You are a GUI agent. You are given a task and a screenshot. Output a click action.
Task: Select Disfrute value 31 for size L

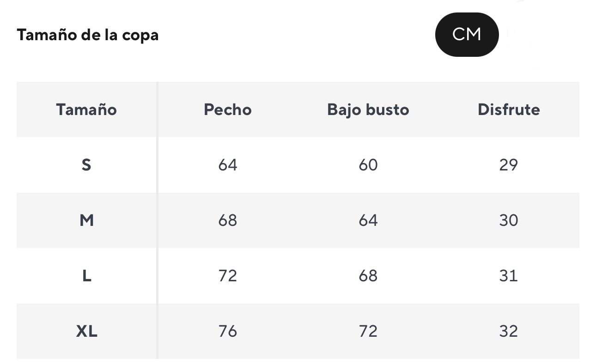click(x=509, y=276)
